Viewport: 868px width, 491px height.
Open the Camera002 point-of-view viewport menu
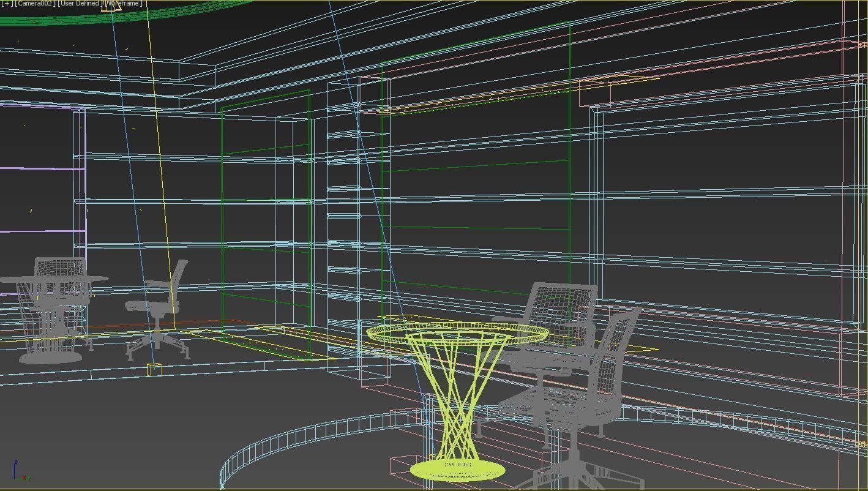(35, 4)
